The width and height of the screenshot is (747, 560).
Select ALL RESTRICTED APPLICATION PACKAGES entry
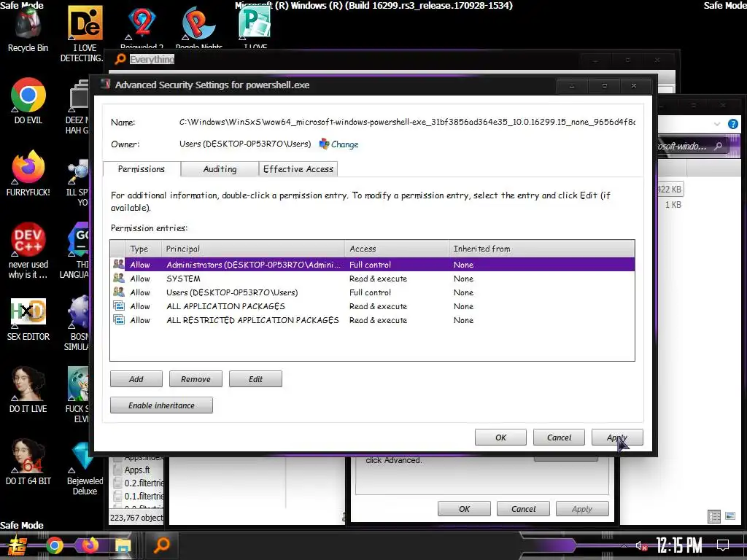(x=373, y=320)
